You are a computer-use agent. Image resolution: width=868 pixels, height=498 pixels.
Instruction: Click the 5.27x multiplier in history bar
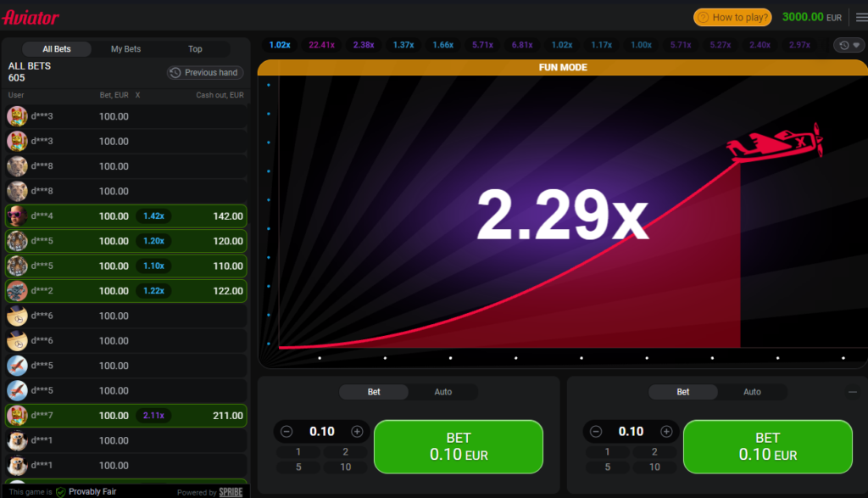tap(721, 45)
